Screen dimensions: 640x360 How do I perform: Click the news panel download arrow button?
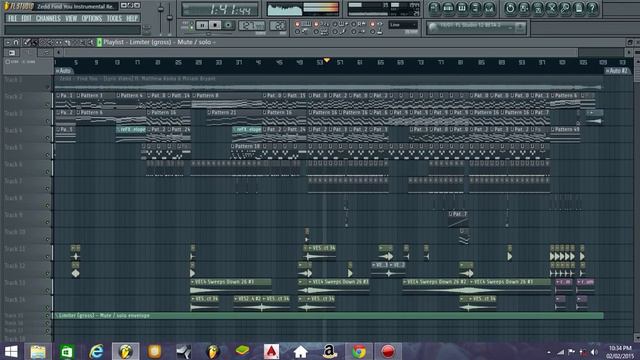point(520,27)
